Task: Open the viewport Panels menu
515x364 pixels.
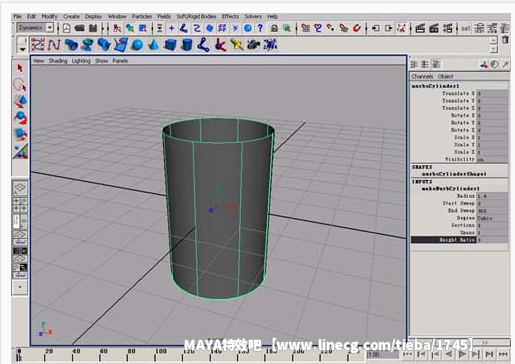Action: 120,61
